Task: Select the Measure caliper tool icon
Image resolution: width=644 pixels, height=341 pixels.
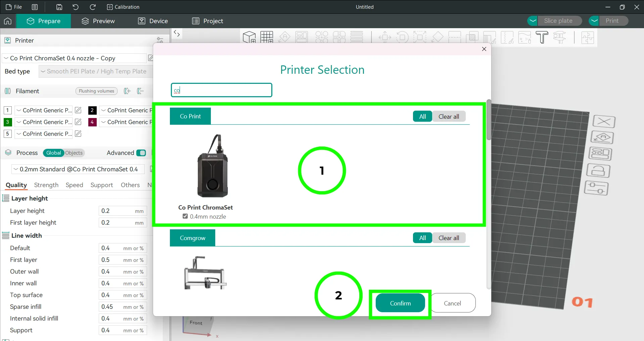Action: coord(559,37)
